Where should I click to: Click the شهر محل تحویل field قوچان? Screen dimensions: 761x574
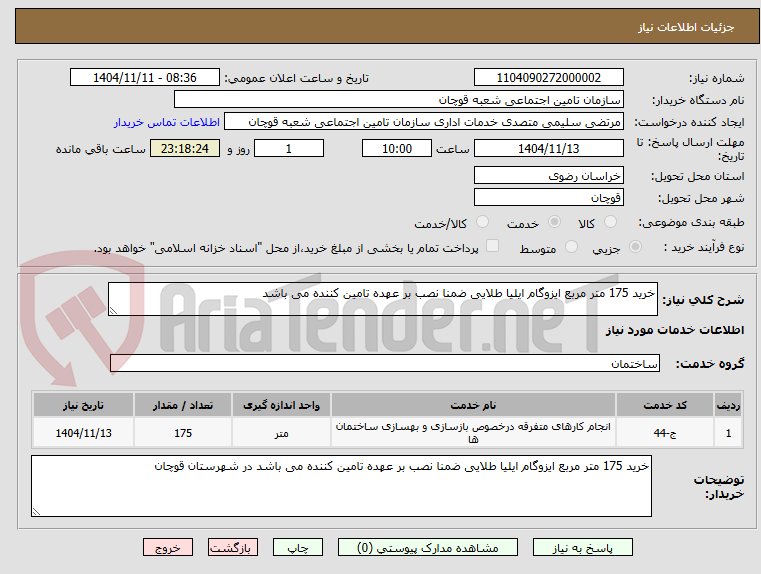coord(549,197)
